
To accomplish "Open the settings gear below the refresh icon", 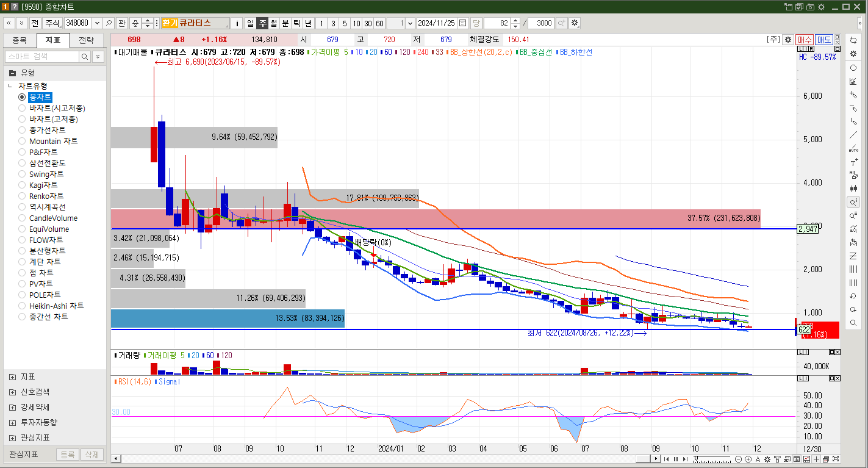I will coord(853,54).
